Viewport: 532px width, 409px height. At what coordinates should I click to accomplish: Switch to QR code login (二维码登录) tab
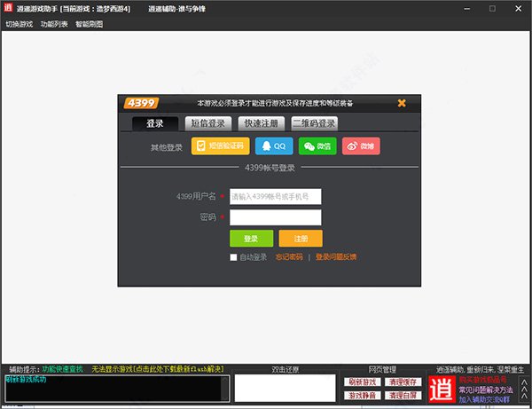[314, 123]
